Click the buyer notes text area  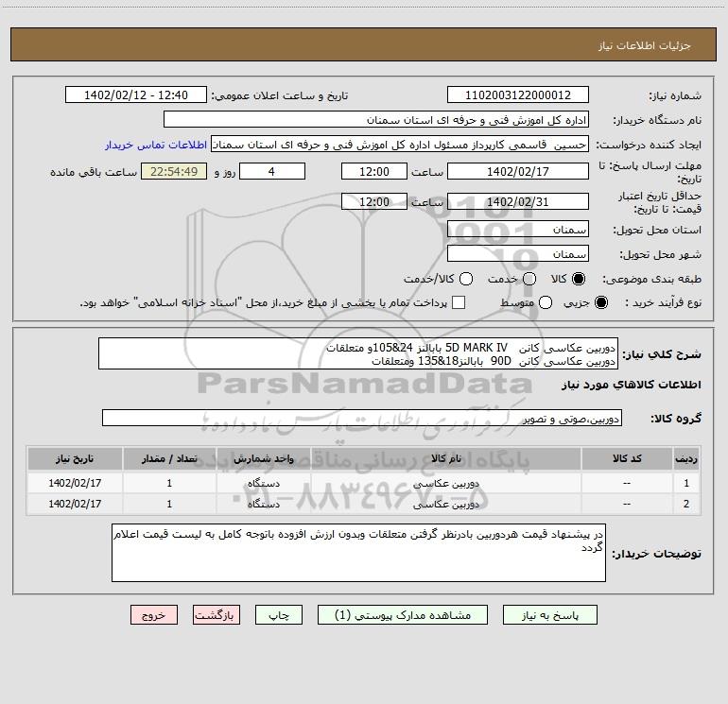tap(358, 553)
